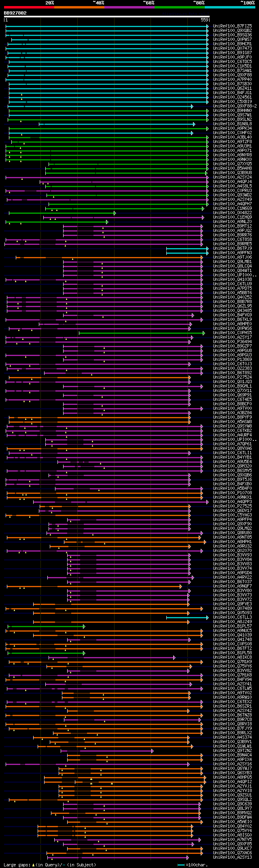The width and height of the screenshot is (259, 868).
Task: Select hit UniRef100_Q0PWS7
Action: click(232, 39)
